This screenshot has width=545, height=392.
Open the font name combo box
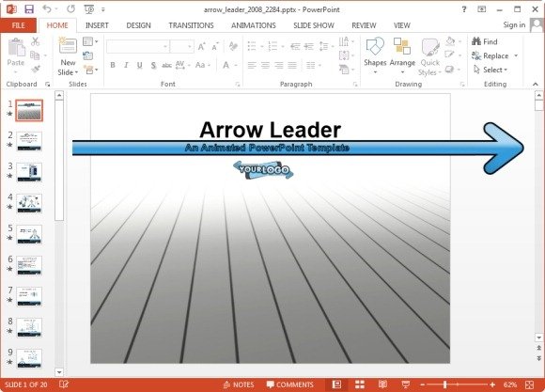click(137, 47)
